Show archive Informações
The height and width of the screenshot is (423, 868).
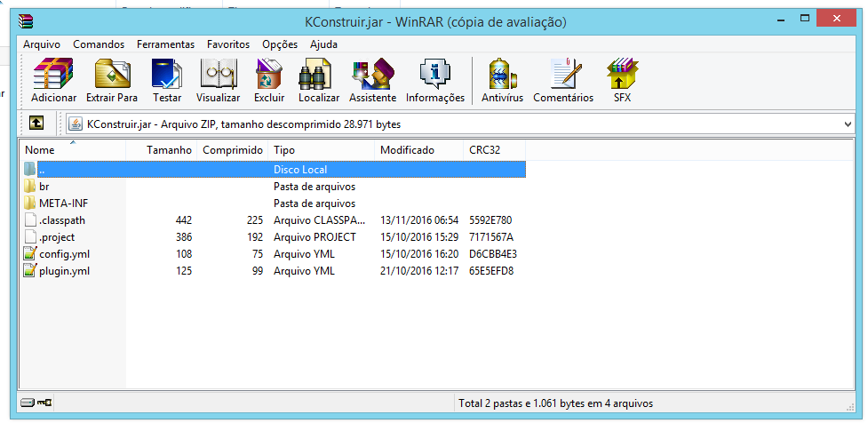pyautogui.click(x=435, y=73)
